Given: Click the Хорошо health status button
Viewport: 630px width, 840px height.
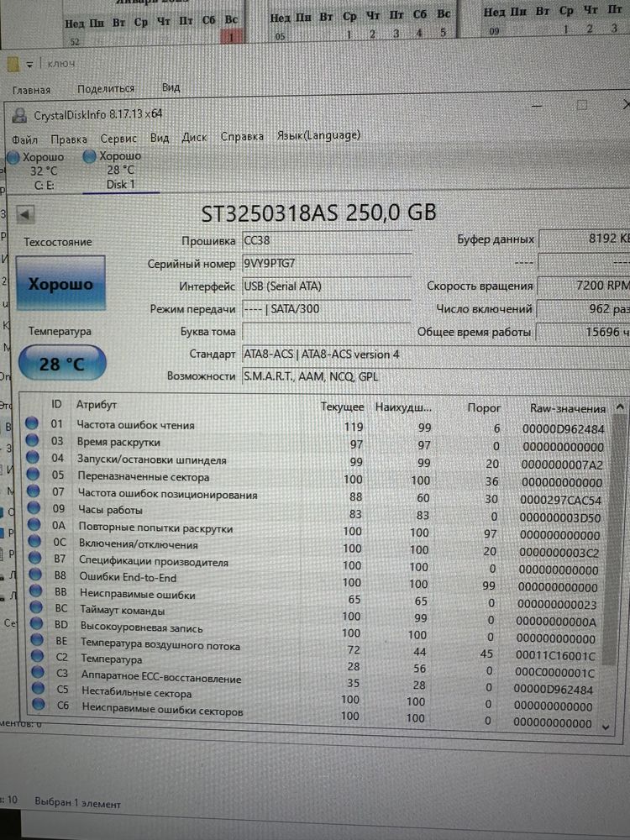Looking at the screenshot, I should pos(60,283).
